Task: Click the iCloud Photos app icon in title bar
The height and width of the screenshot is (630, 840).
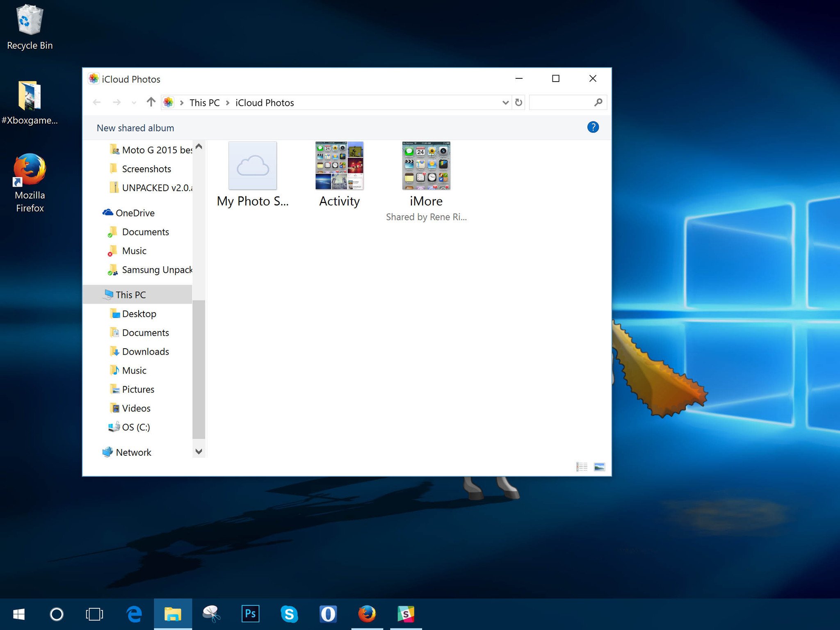Action: tap(93, 79)
